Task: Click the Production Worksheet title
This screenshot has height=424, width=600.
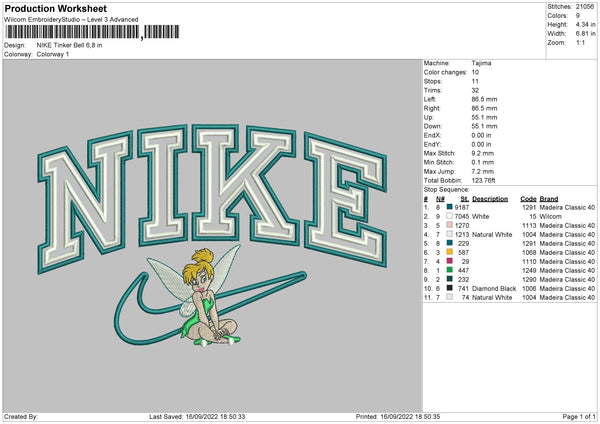Action: [x=55, y=8]
